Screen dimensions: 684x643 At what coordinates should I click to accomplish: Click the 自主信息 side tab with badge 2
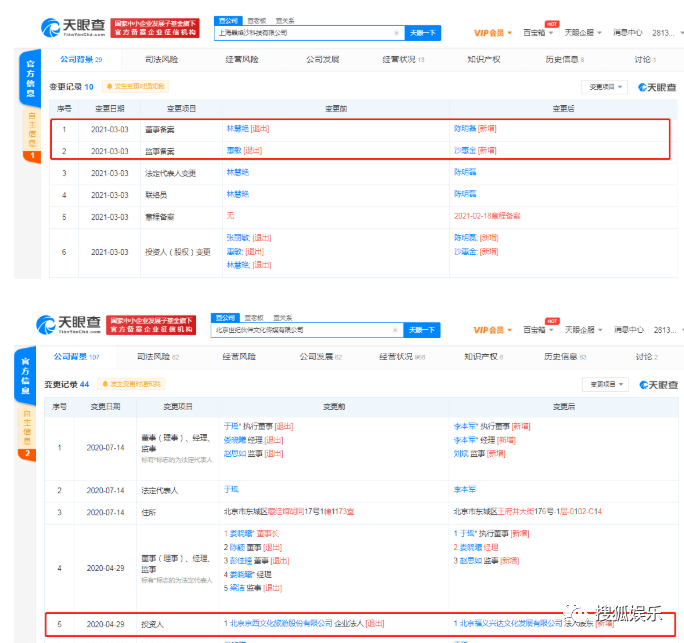27,432
